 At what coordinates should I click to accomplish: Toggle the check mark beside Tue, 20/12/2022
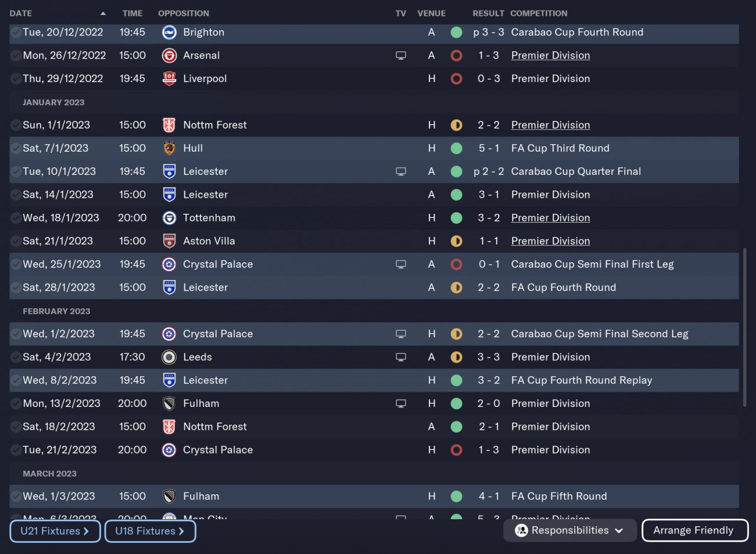pos(16,32)
